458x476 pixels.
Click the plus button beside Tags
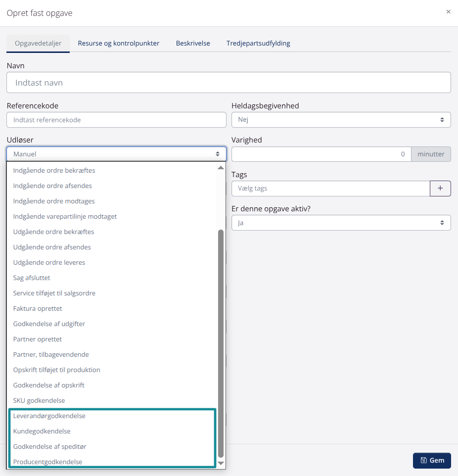440,189
